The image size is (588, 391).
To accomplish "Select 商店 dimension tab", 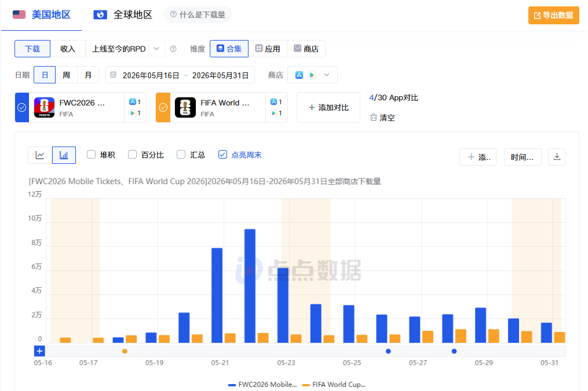I will point(306,49).
